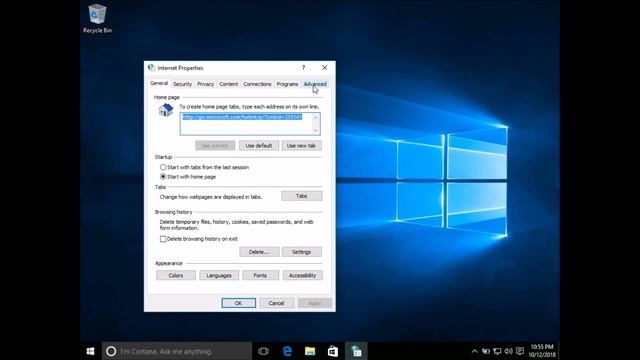This screenshot has height=360, width=640.
Task: Open the Accessibility button
Action: coord(302,276)
